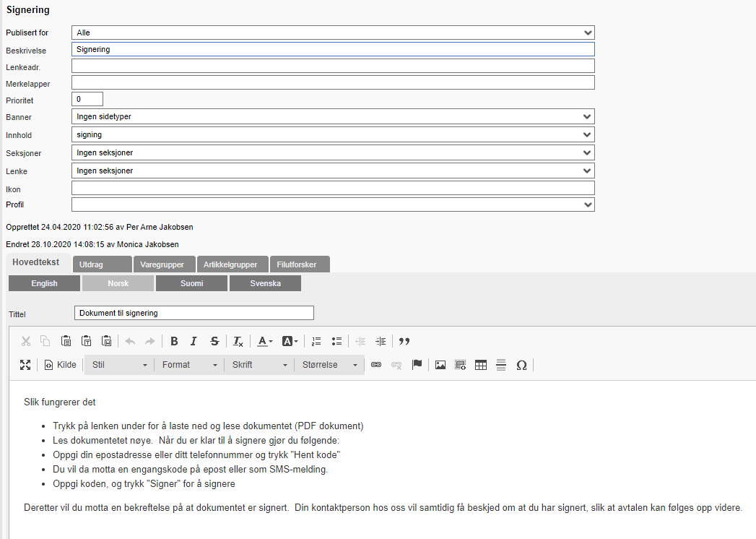This screenshot has width=756, height=539.
Task: Open the Profil dropdown
Action: coord(333,204)
